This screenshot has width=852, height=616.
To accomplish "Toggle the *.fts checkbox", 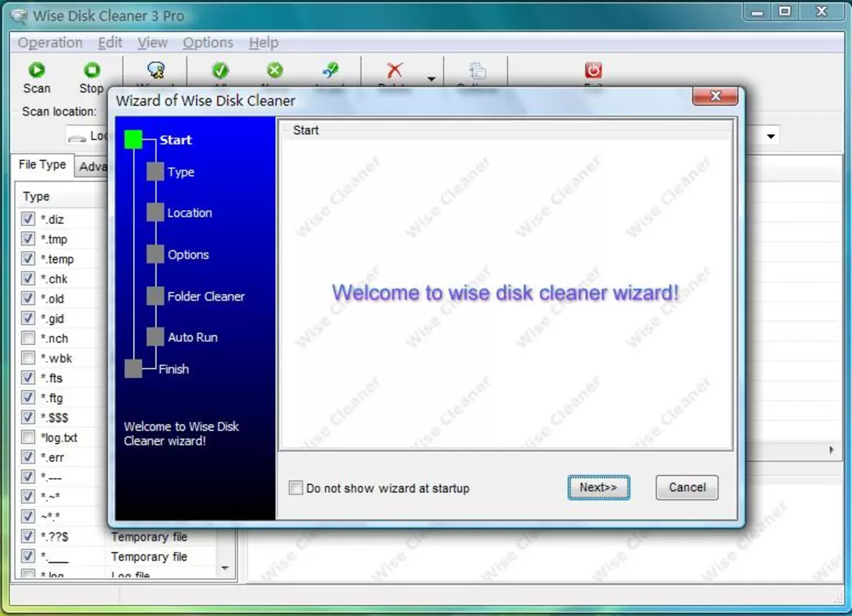I will (28, 377).
